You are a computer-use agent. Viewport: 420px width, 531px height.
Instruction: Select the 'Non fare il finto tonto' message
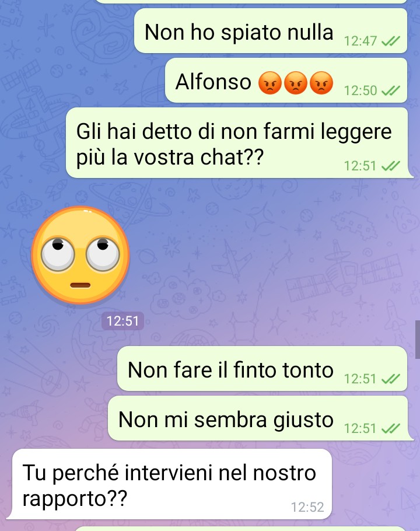coord(262,368)
